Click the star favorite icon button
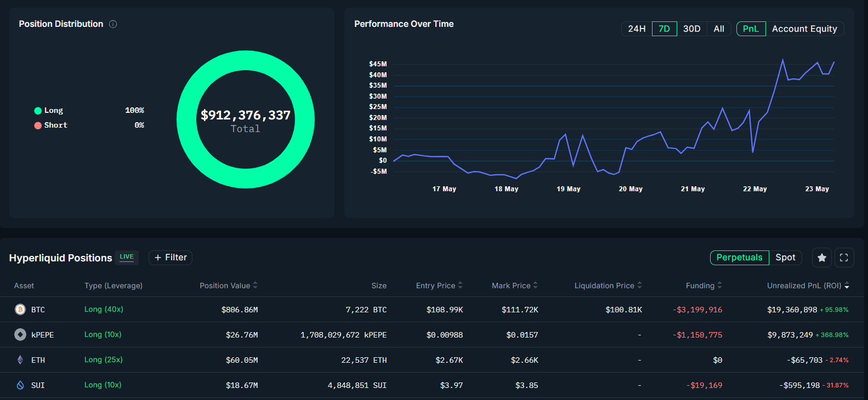The height and width of the screenshot is (400, 868). tap(822, 258)
